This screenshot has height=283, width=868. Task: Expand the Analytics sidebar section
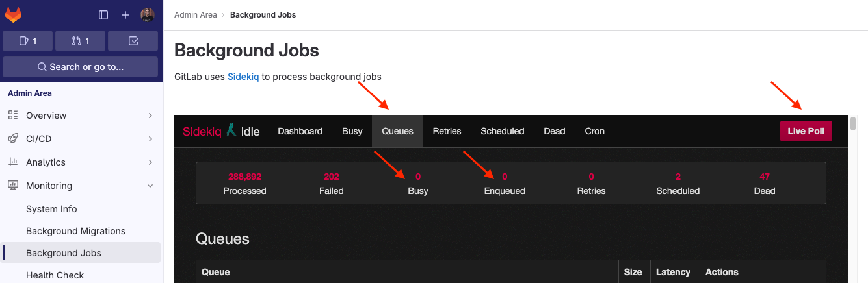click(x=81, y=162)
